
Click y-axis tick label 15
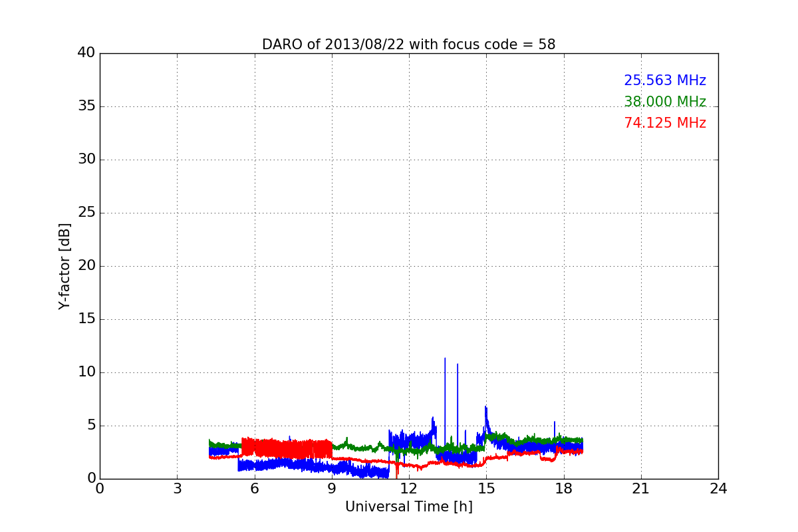click(86, 319)
